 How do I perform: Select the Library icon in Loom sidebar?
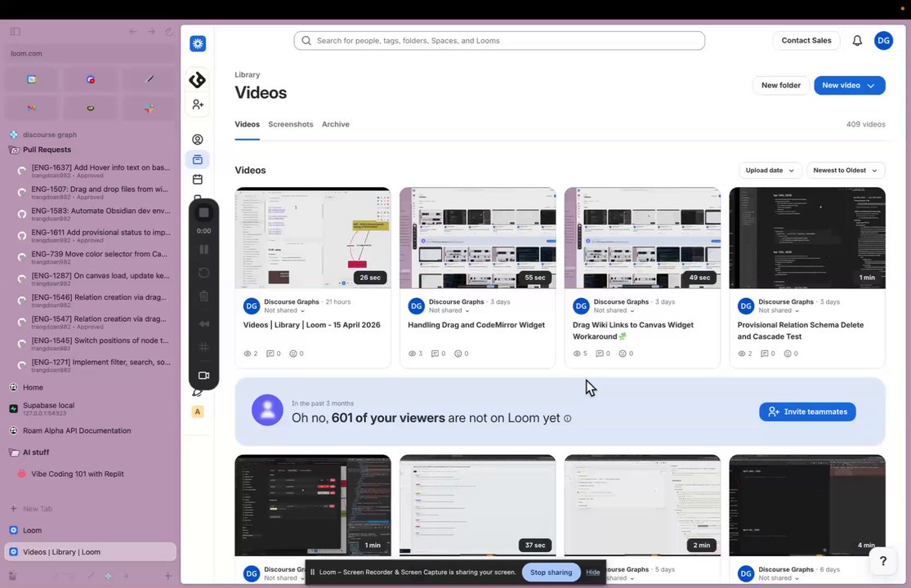(x=198, y=159)
